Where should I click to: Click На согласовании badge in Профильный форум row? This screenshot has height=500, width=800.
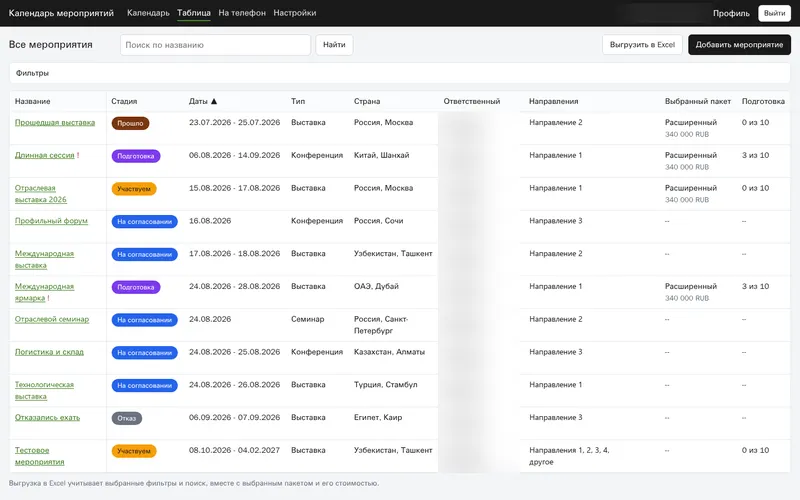click(144, 221)
